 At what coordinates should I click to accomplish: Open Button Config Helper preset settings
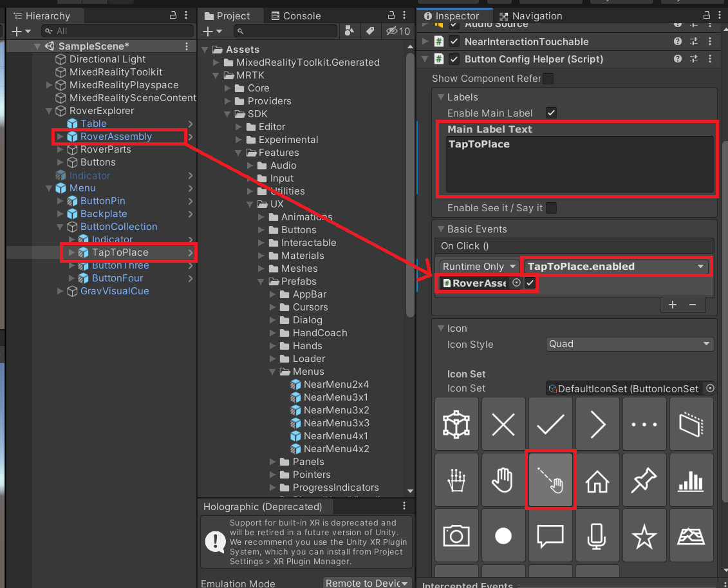click(x=694, y=59)
